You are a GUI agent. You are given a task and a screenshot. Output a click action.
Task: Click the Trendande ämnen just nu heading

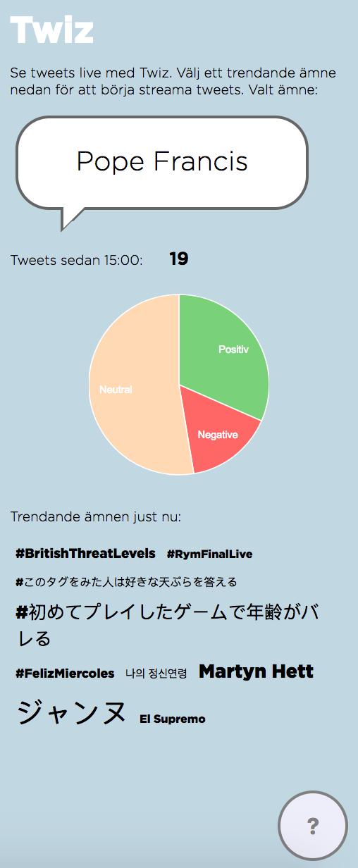click(96, 517)
